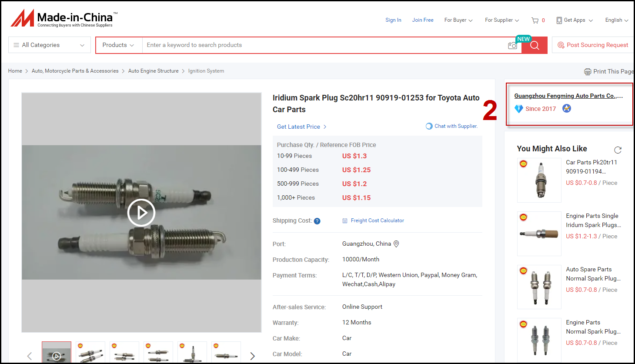Refresh the You Might Also Like list
This screenshot has width=635, height=364.
618,150
